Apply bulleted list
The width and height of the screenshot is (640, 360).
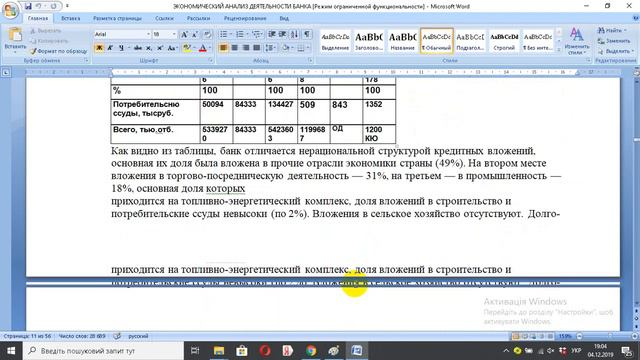tap(223, 34)
